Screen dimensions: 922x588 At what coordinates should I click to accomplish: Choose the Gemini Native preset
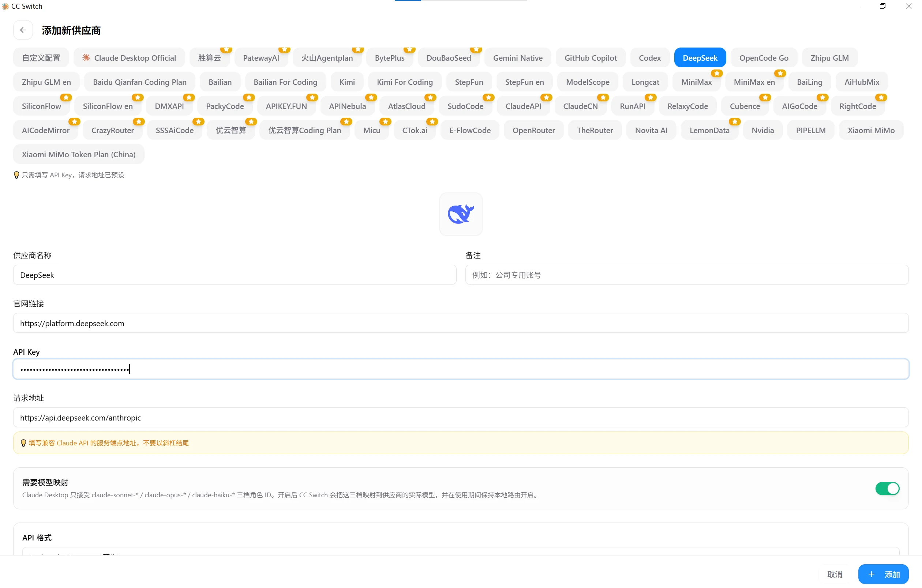click(x=518, y=58)
